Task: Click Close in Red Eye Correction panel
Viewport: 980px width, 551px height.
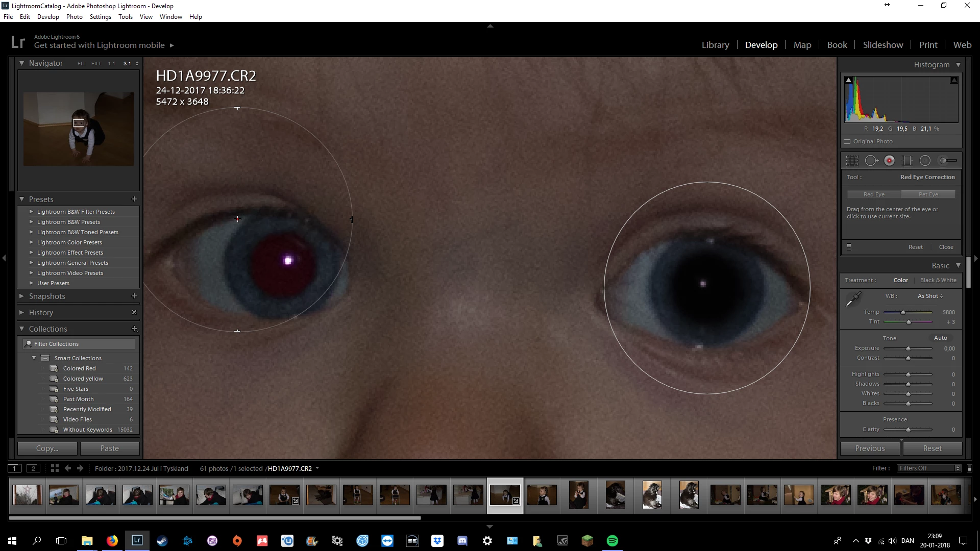Action: (946, 247)
